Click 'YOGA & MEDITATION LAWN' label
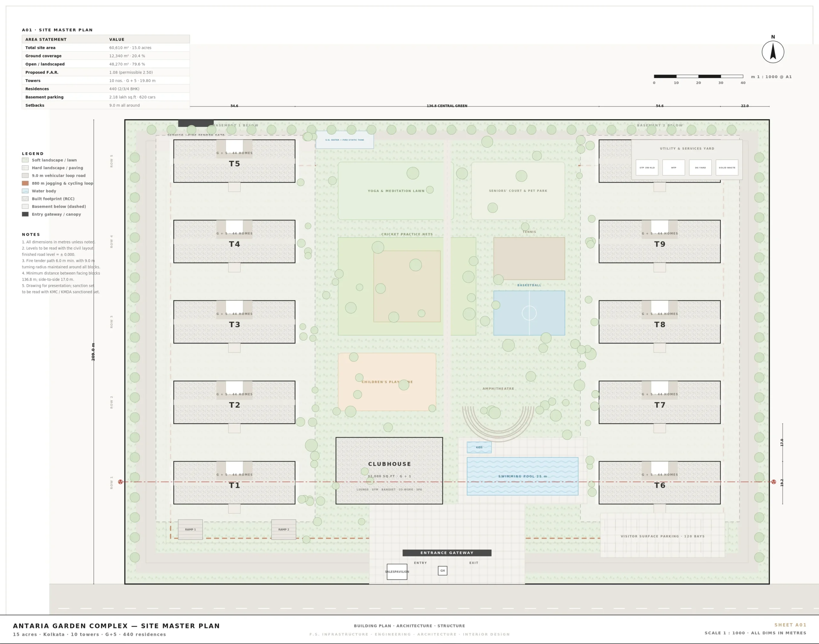819x644 pixels. 396,191
